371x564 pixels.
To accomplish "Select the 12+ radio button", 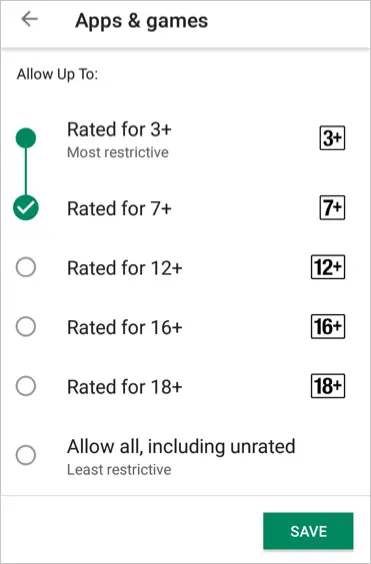I will (x=26, y=267).
